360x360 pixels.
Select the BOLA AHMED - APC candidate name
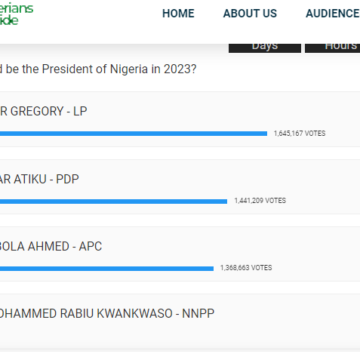tap(51, 247)
